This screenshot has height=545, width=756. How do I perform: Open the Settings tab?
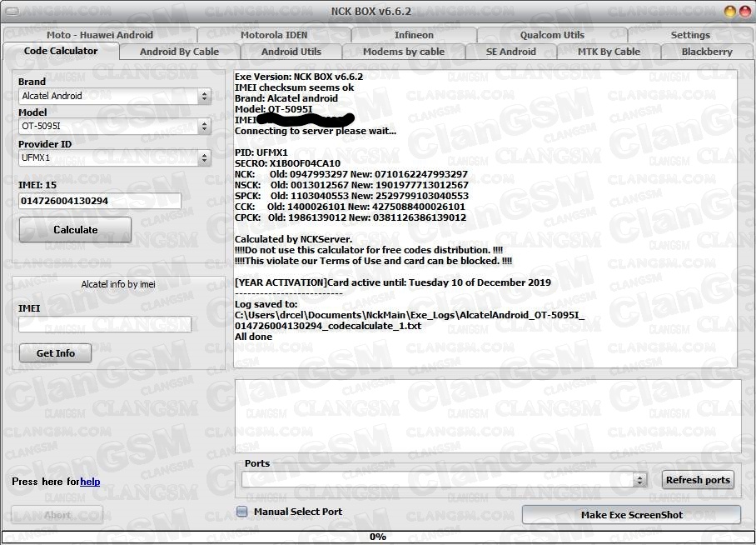click(x=690, y=35)
